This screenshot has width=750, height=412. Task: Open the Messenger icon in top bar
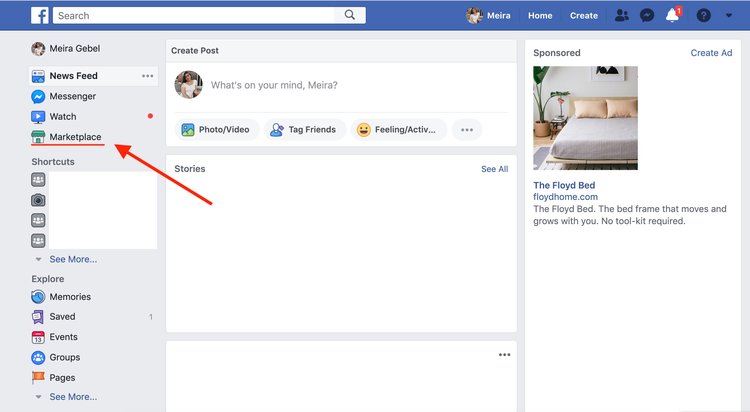pos(647,15)
